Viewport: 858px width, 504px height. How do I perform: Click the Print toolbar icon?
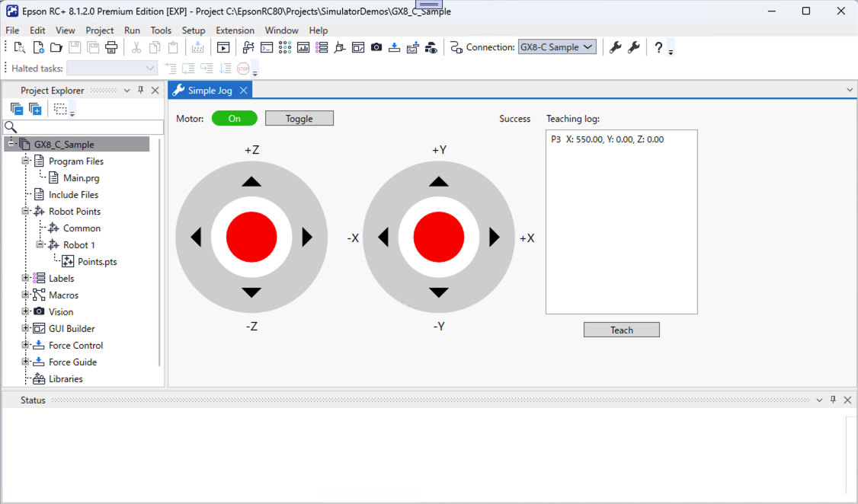[111, 47]
